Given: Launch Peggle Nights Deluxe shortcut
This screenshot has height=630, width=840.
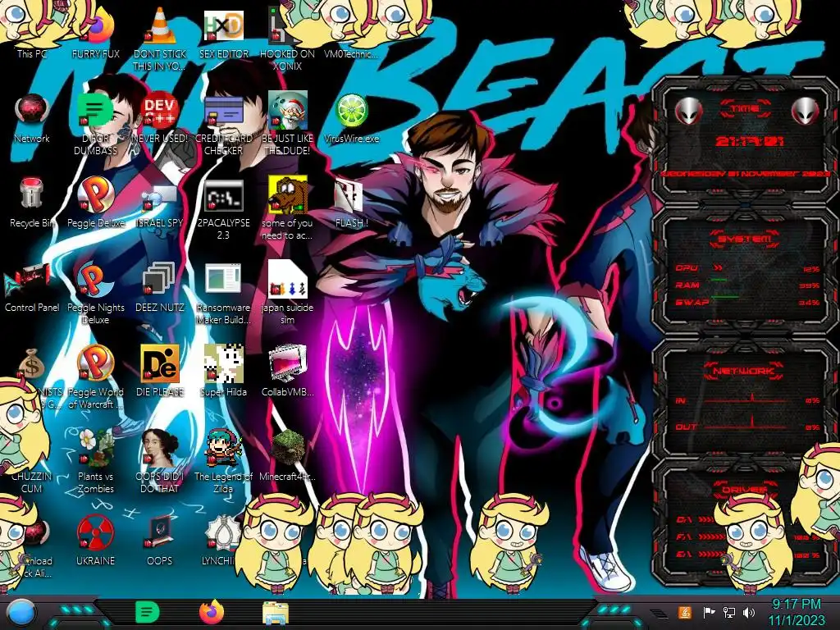Looking at the screenshot, I should 95,279.
